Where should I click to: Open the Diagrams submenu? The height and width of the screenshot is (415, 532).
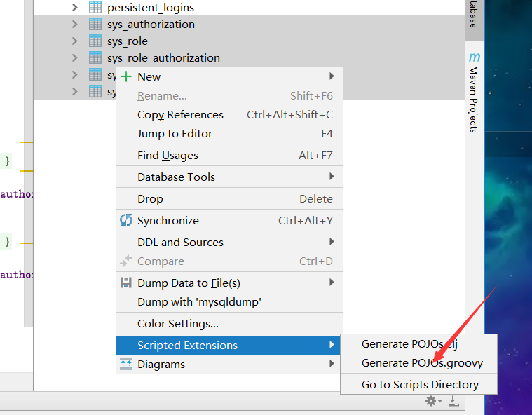coord(228,365)
